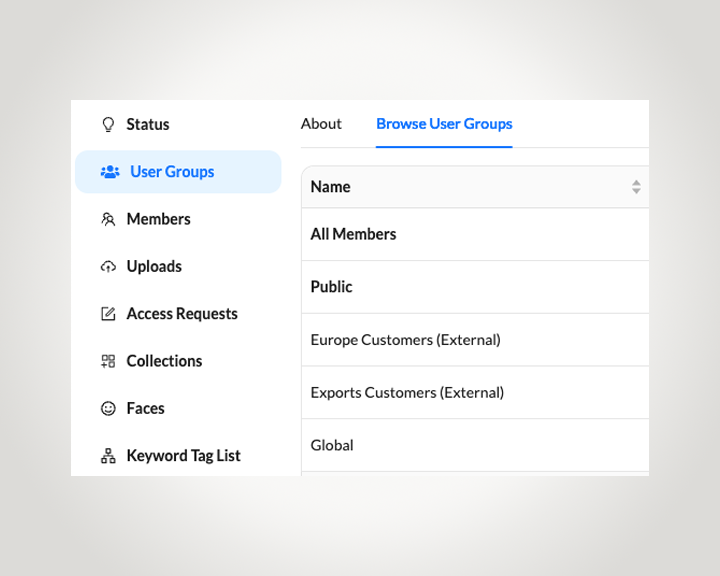This screenshot has height=576, width=720.
Task: Click the Keyword Tag List hierarchy icon
Action: (x=108, y=456)
